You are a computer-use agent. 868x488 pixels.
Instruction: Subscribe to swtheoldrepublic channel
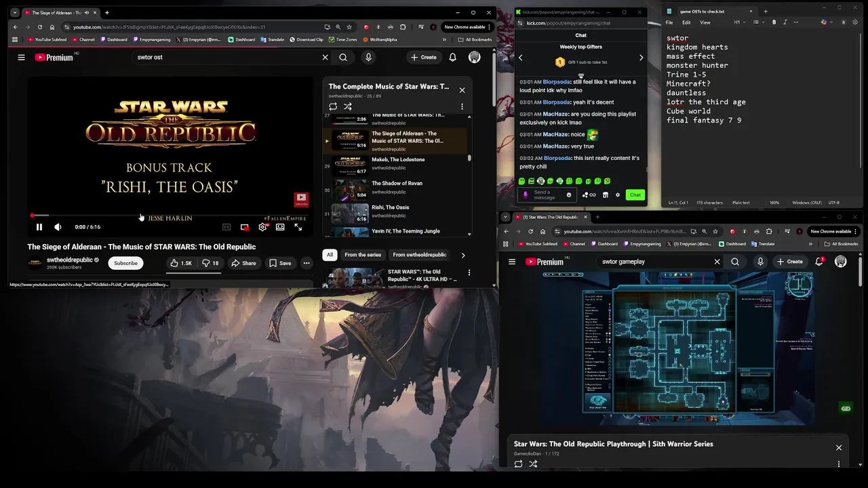click(125, 263)
